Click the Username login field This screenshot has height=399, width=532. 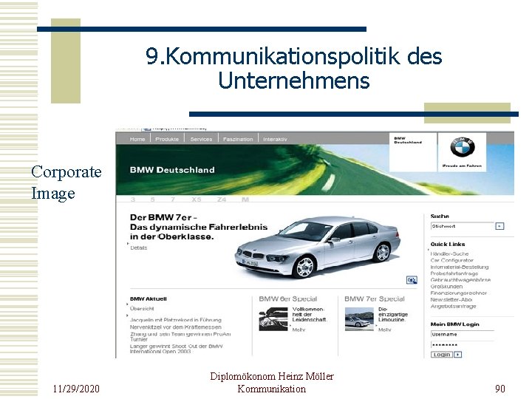463,335
